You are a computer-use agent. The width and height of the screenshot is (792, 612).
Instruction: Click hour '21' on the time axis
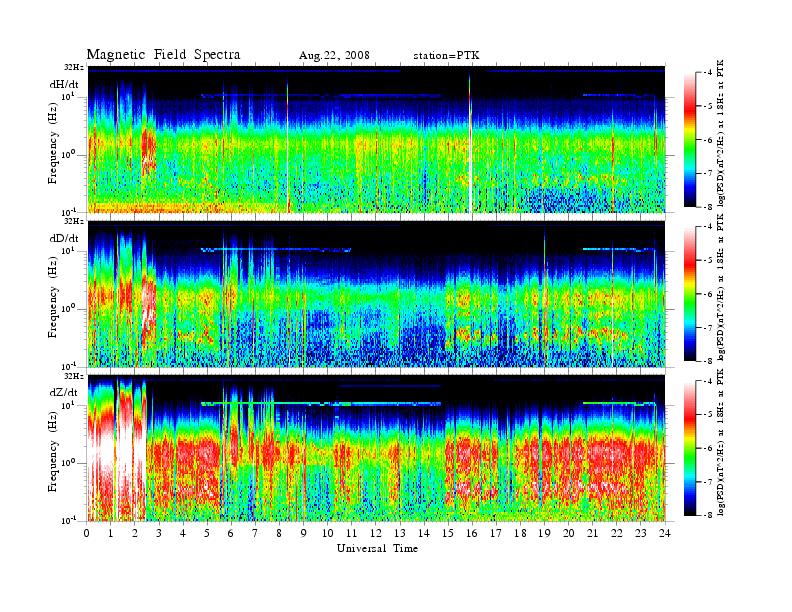592,533
